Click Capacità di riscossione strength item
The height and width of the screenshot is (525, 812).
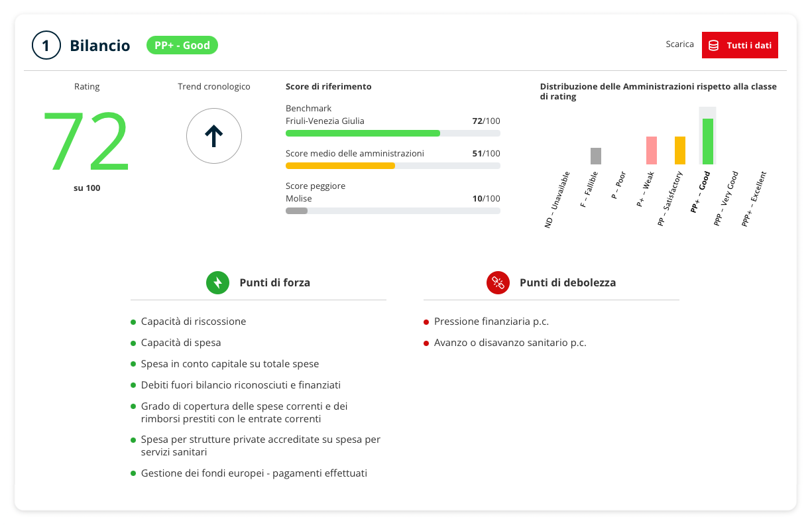[x=193, y=321]
